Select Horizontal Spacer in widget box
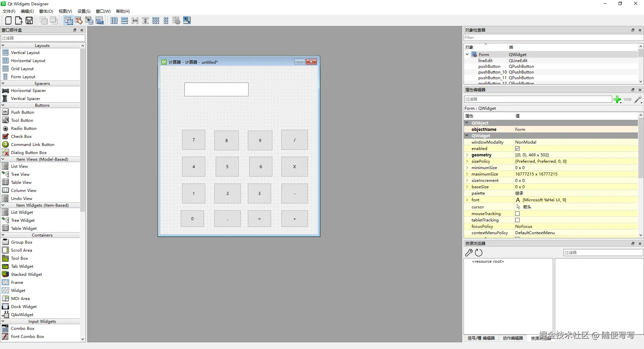Viewport: 644px width, 349px height. (x=29, y=90)
